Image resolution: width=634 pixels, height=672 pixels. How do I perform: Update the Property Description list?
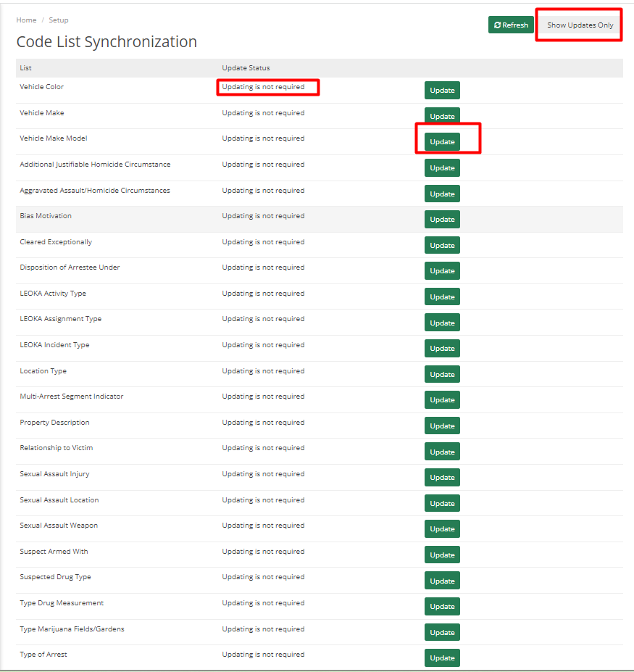442,426
